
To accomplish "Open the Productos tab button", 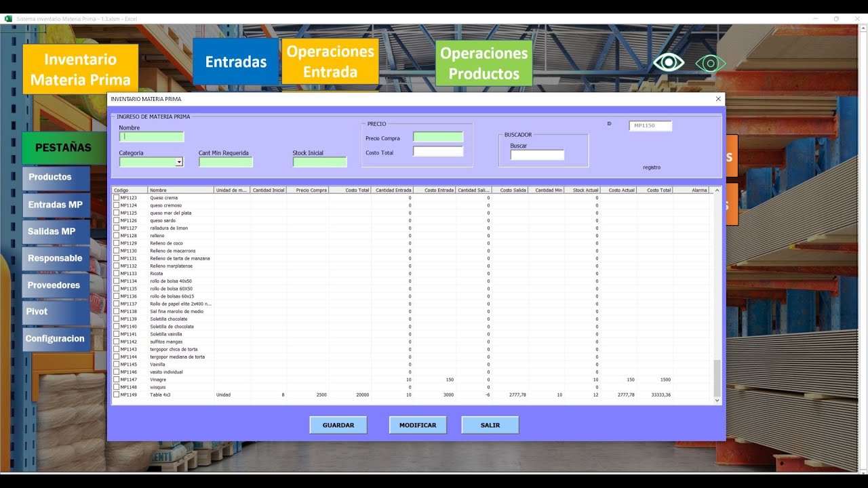I will 56,177.
